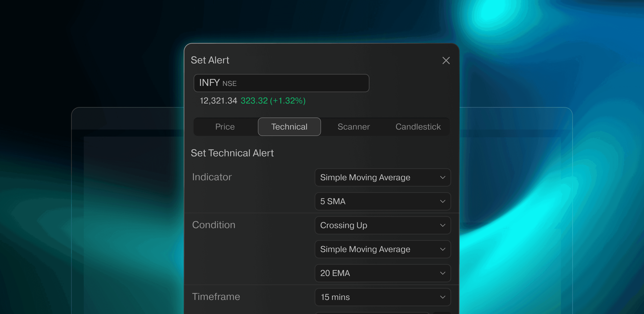The width and height of the screenshot is (644, 314).
Task: Open the Scanner tab
Action: point(353,127)
